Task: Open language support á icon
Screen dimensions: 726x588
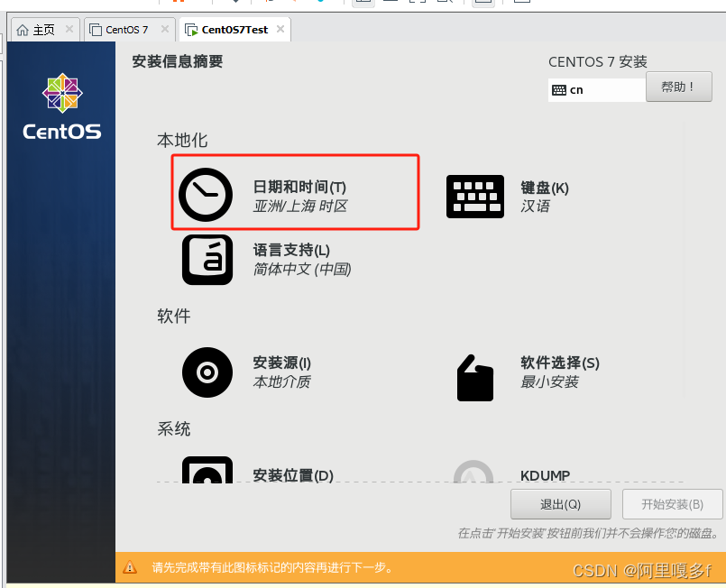Action: click(207, 259)
